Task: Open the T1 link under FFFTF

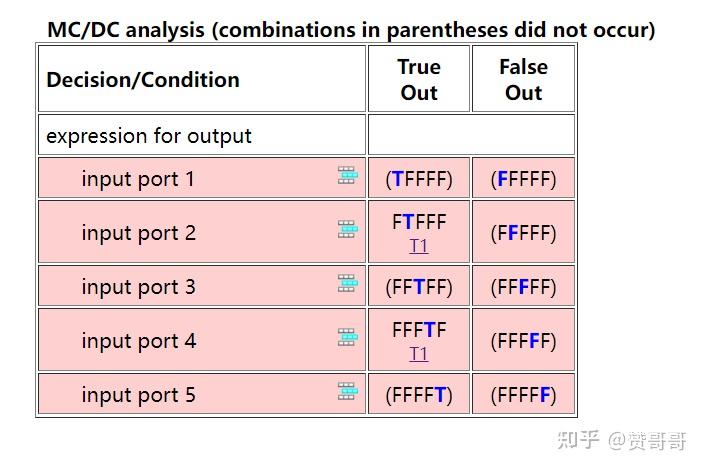Action: tap(419, 354)
